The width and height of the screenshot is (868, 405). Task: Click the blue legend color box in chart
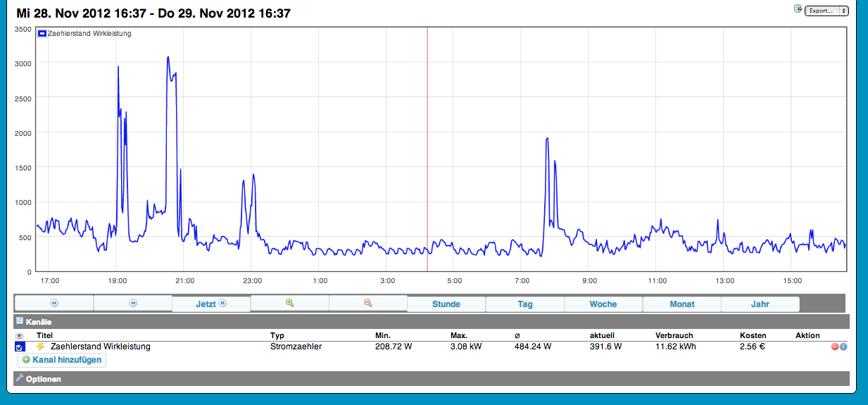[x=42, y=33]
